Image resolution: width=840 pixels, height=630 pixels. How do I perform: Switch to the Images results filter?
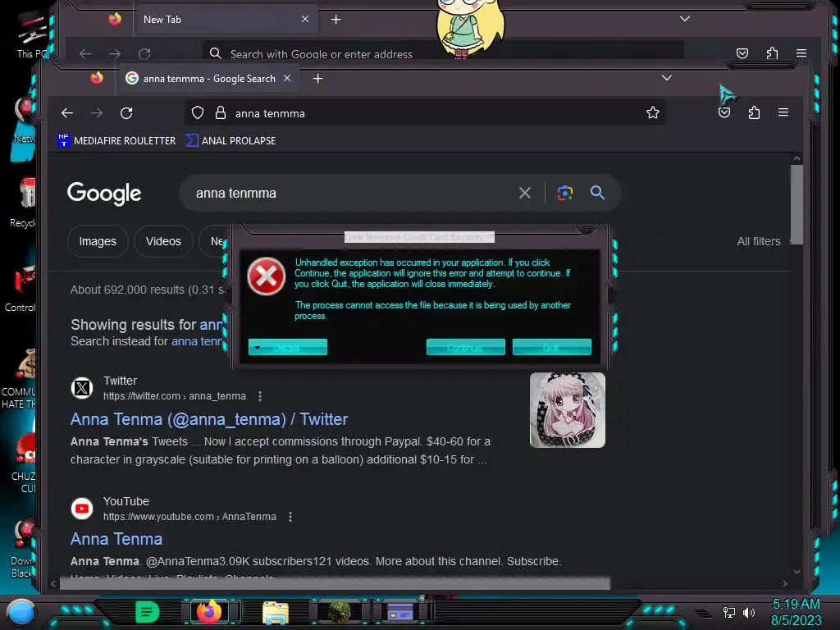[98, 242]
